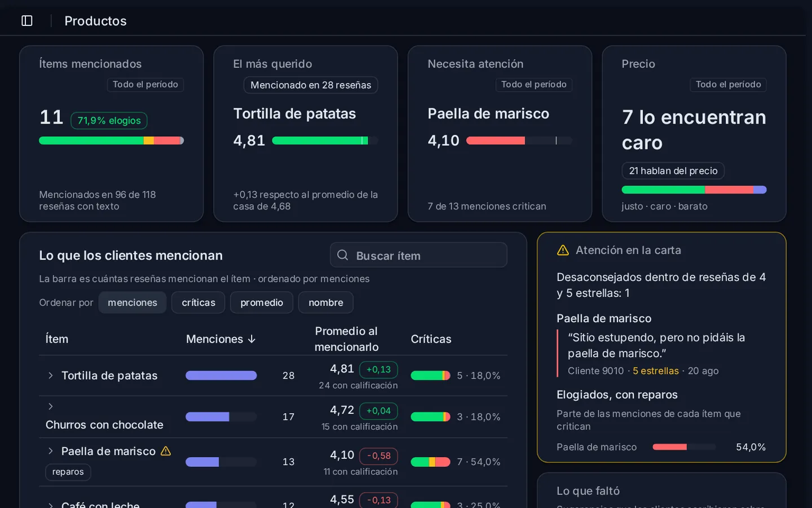
Task: Click the +0,13 badge on Tortilla row
Action: (378, 370)
